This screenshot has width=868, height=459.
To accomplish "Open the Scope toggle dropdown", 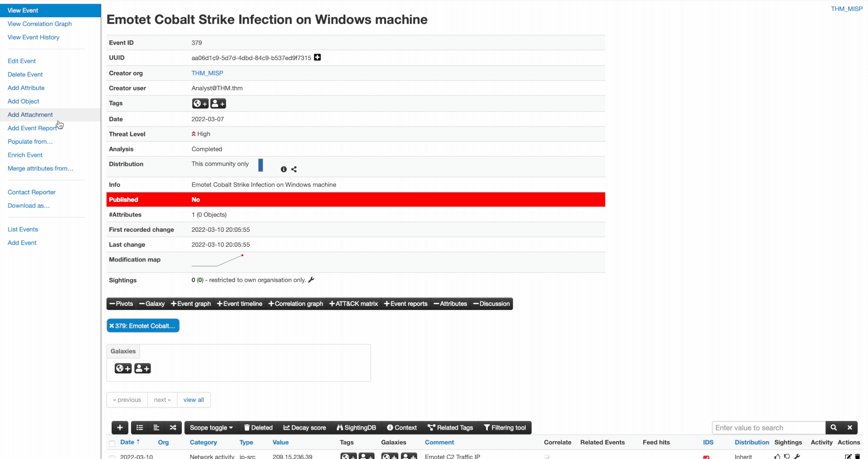I will click(211, 427).
